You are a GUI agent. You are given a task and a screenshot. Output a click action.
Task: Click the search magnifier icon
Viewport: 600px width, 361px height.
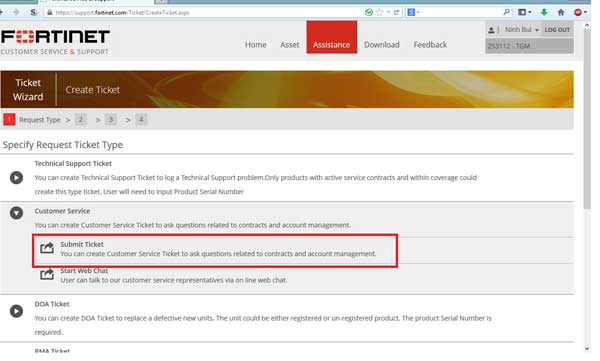tap(506, 12)
